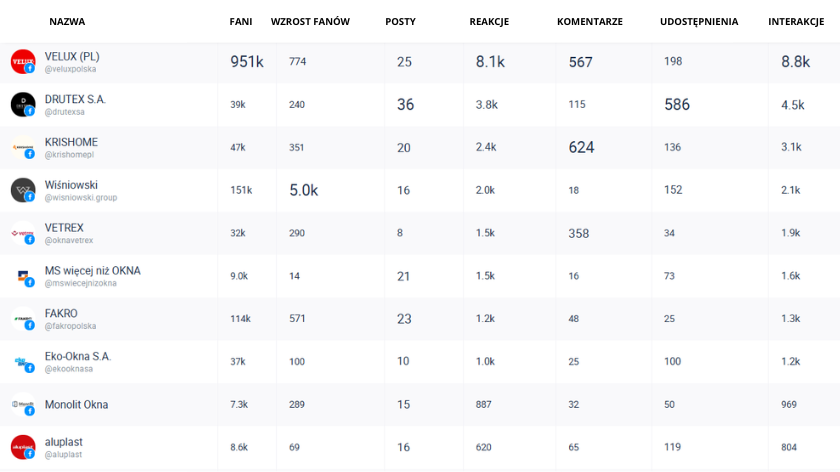Sort by the KOMENTARZE column header

[590, 21]
